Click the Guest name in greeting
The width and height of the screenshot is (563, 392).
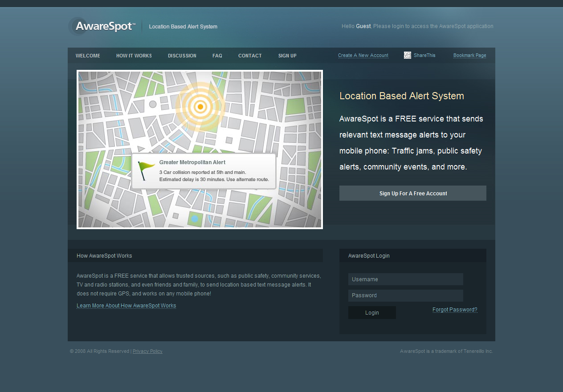pyautogui.click(x=363, y=26)
